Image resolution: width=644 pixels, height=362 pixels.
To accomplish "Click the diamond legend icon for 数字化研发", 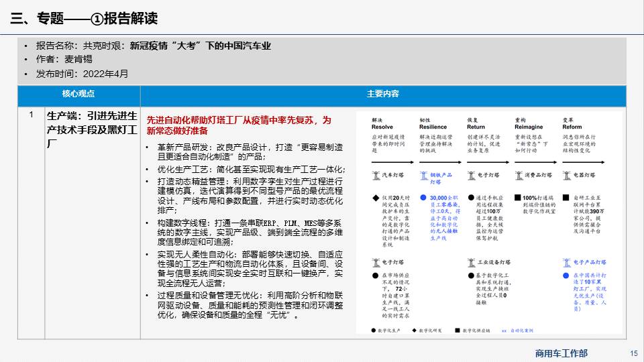I will (x=415, y=330).
